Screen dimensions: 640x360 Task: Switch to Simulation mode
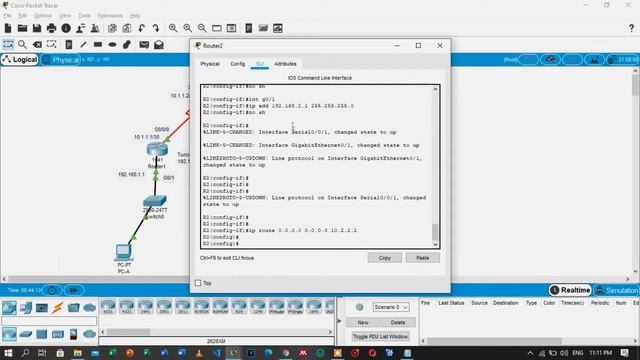click(x=616, y=290)
